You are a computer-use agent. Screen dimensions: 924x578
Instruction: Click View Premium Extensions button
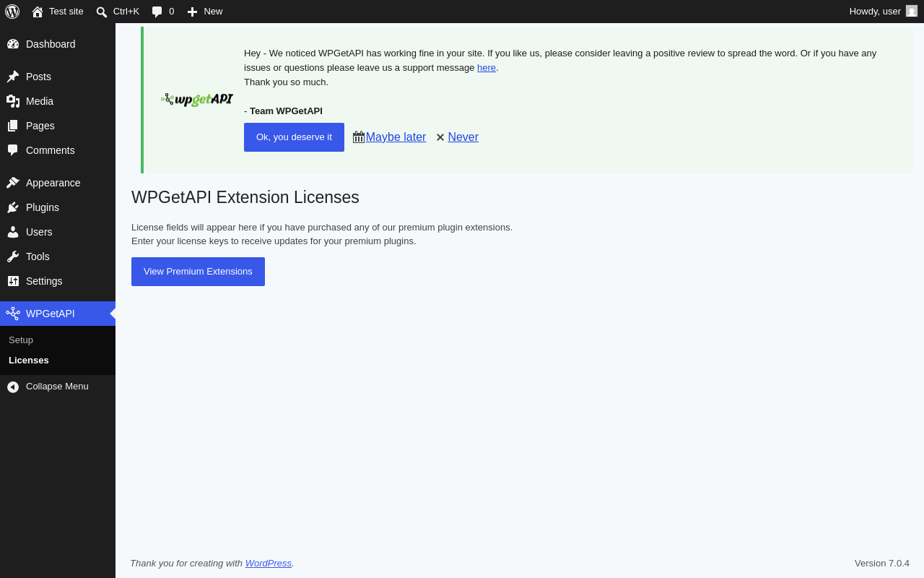tap(198, 272)
